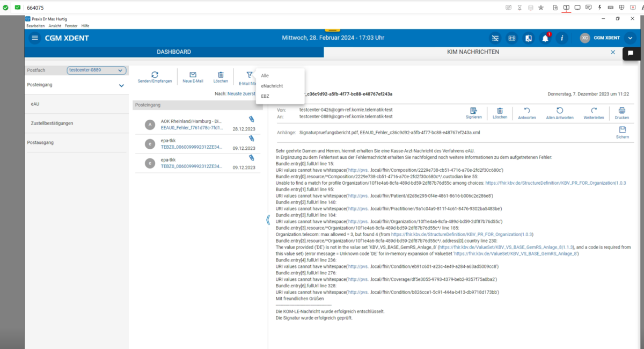644x349 pixels.
Task: Open the Fenster menu
Action: click(x=71, y=26)
